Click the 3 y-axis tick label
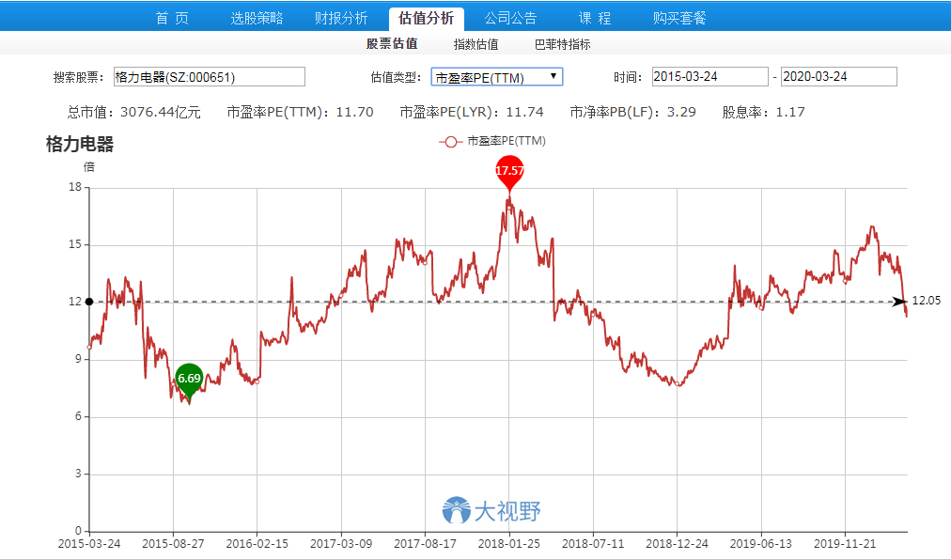This screenshot has height=560, width=951. point(78,474)
